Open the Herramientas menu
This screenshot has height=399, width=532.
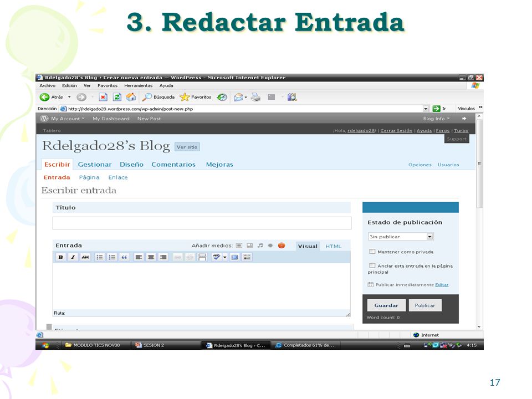coord(139,85)
